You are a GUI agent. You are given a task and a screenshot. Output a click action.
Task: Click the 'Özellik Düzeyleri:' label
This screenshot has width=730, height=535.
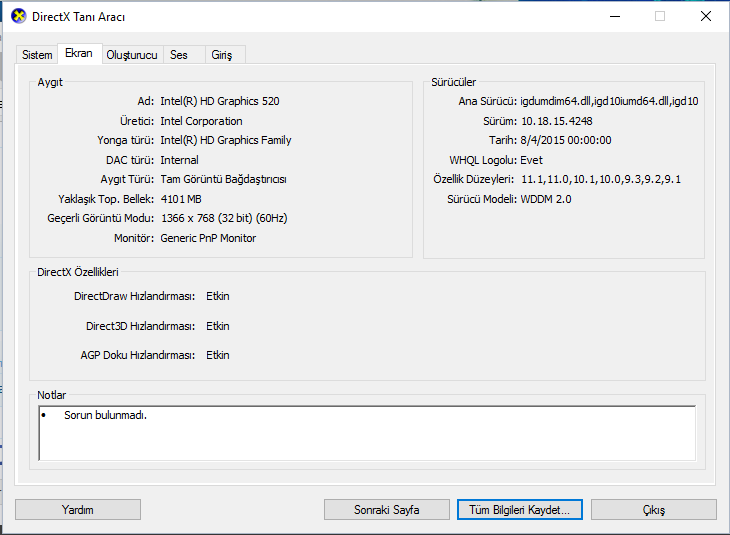[x=474, y=179]
